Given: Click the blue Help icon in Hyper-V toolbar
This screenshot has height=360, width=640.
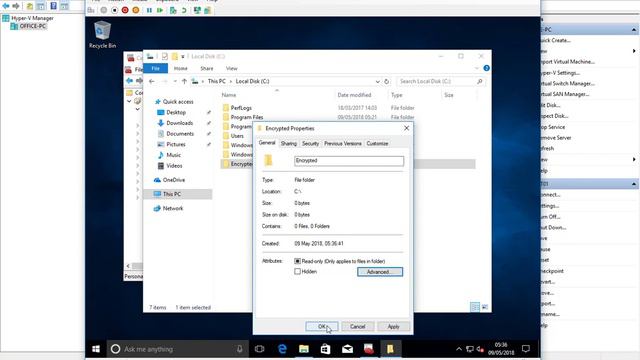Looking at the screenshot, I should pyautogui.click(x=53, y=6).
